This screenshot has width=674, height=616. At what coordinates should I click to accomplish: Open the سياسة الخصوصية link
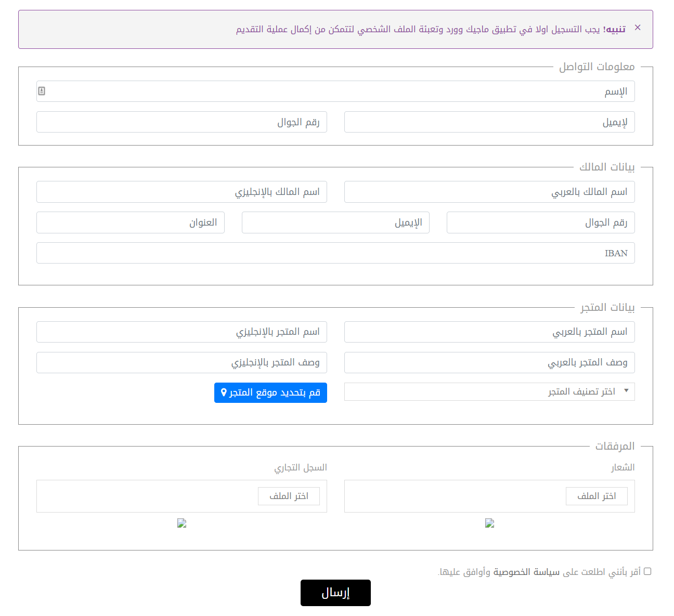click(526, 572)
